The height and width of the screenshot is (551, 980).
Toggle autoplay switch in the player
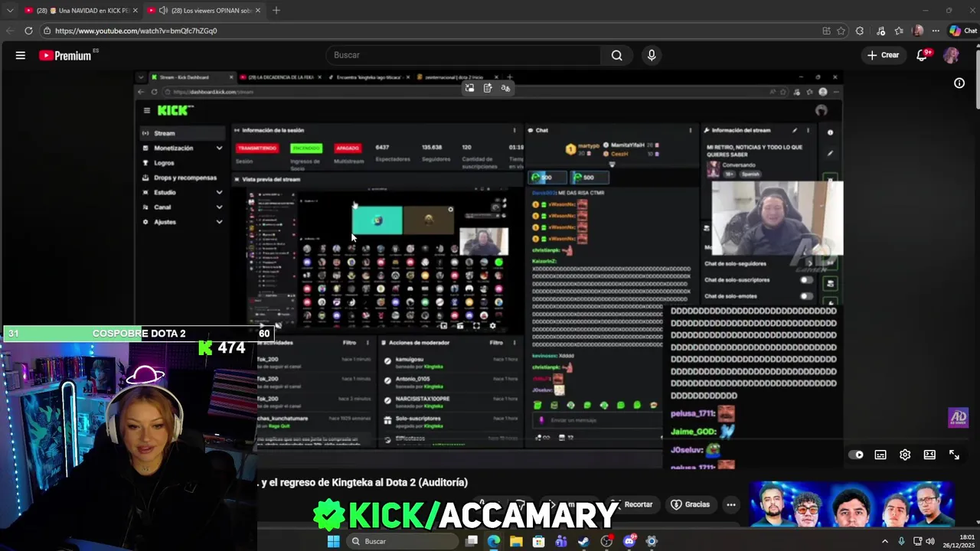(x=856, y=455)
